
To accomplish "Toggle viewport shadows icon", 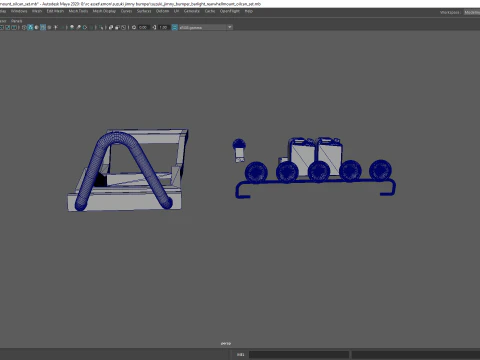I will pos(62,27).
